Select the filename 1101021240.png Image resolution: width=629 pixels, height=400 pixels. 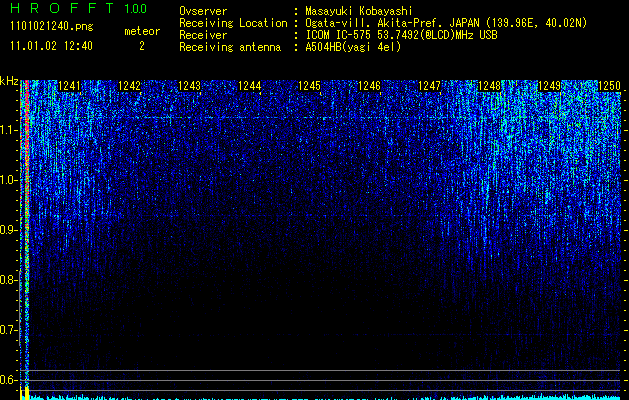coord(52,26)
